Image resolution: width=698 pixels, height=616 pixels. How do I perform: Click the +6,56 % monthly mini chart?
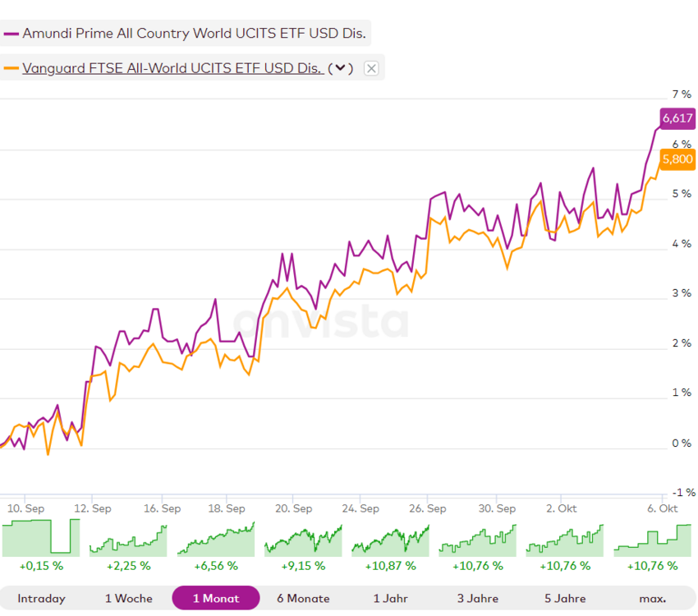click(x=216, y=538)
